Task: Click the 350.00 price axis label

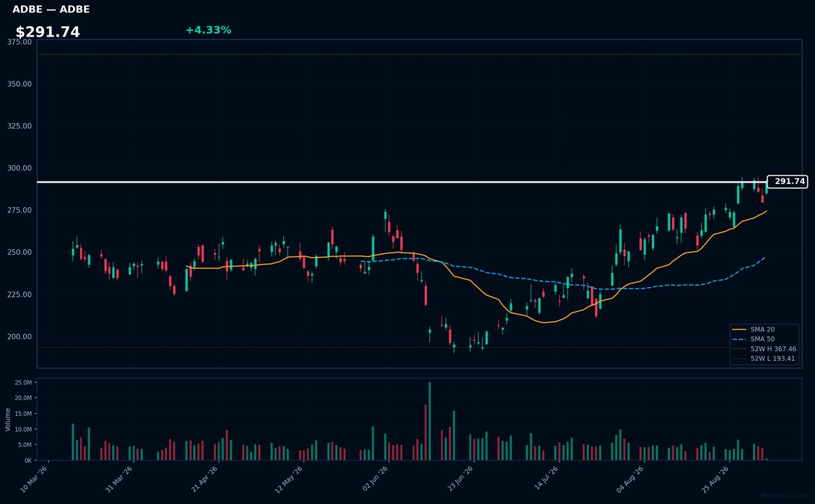Action: click(x=19, y=84)
